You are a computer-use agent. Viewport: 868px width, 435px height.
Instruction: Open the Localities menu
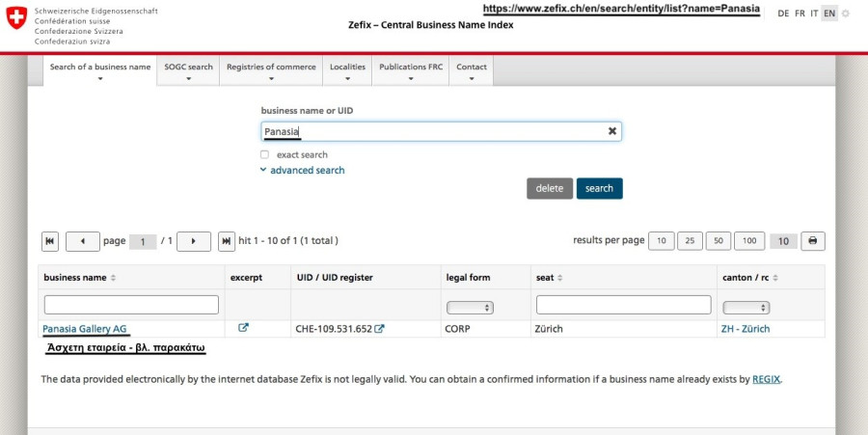pos(347,70)
